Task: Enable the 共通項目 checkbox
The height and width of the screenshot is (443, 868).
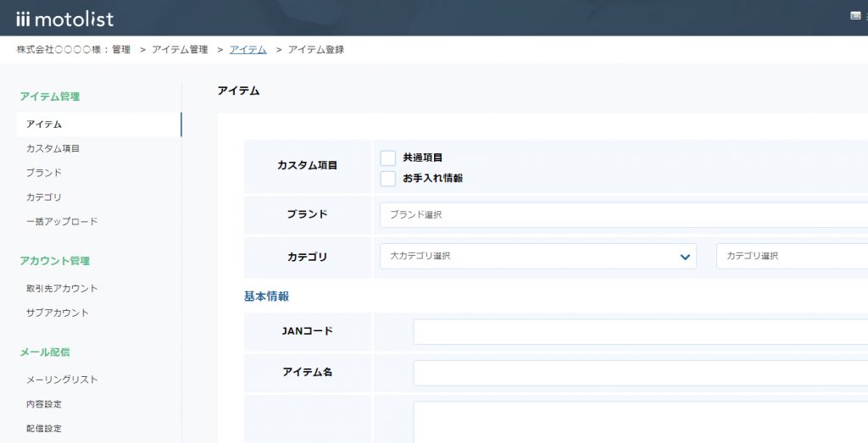Action: pos(388,158)
